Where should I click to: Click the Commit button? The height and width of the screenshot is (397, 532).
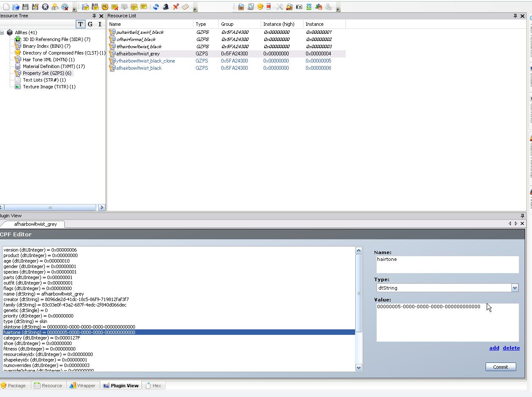pyautogui.click(x=501, y=367)
